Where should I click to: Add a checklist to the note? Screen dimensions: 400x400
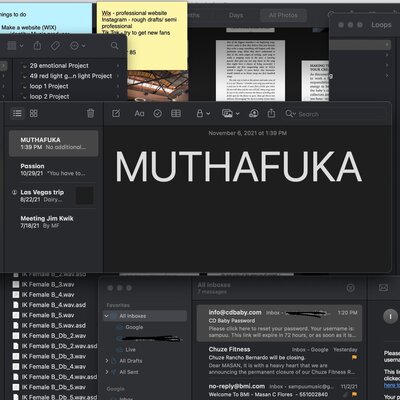[158, 114]
